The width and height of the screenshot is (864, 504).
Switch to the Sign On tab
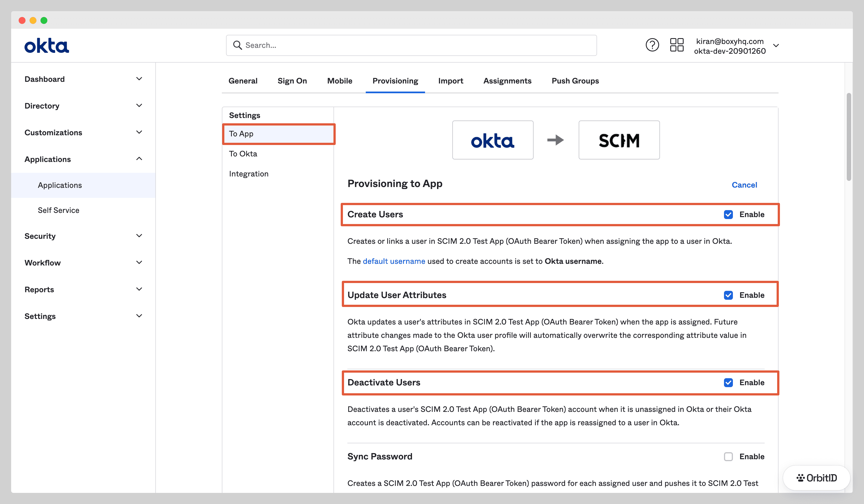(292, 81)
